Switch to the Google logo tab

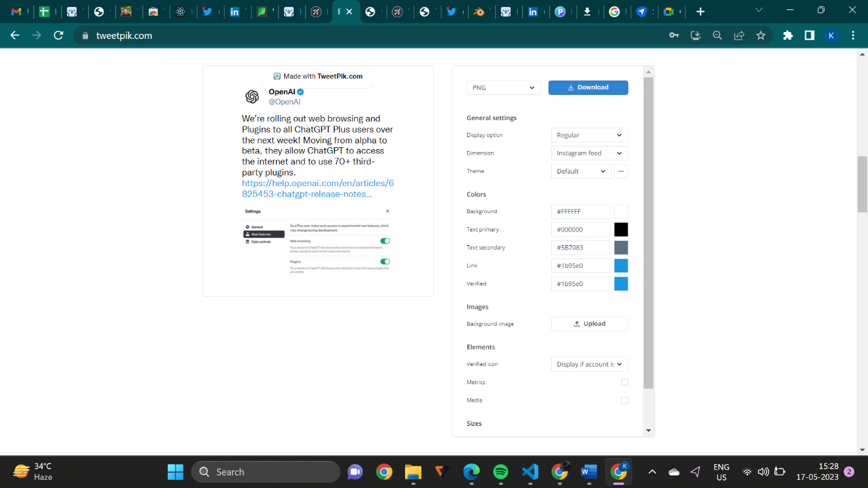615,11
